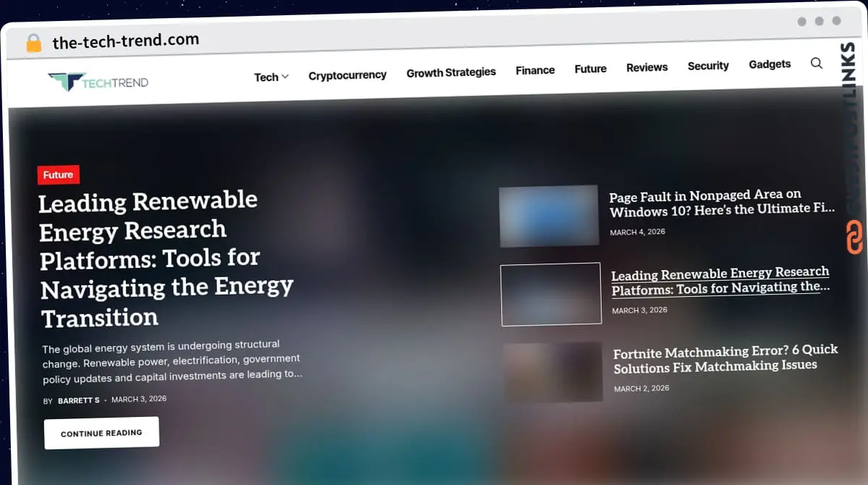Click author name Barrett S
This screenshot has width=868, height=485.
point(78,400)
